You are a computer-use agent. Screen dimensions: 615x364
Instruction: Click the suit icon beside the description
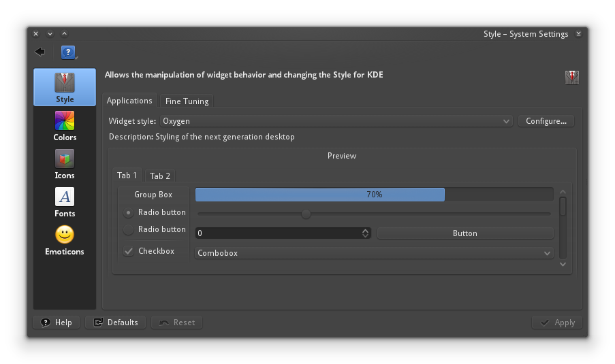pyautogui.click(x=572, y=77)
